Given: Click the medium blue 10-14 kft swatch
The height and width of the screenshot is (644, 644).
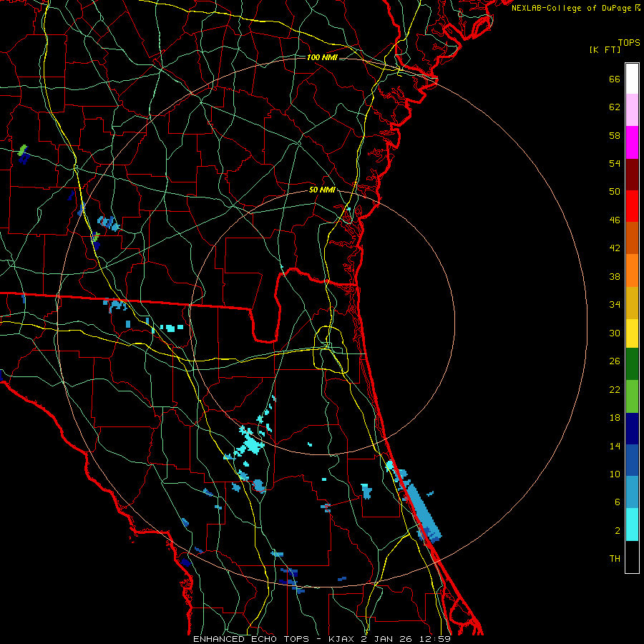Looking at the screenshot, I should (x=632, y=460).
